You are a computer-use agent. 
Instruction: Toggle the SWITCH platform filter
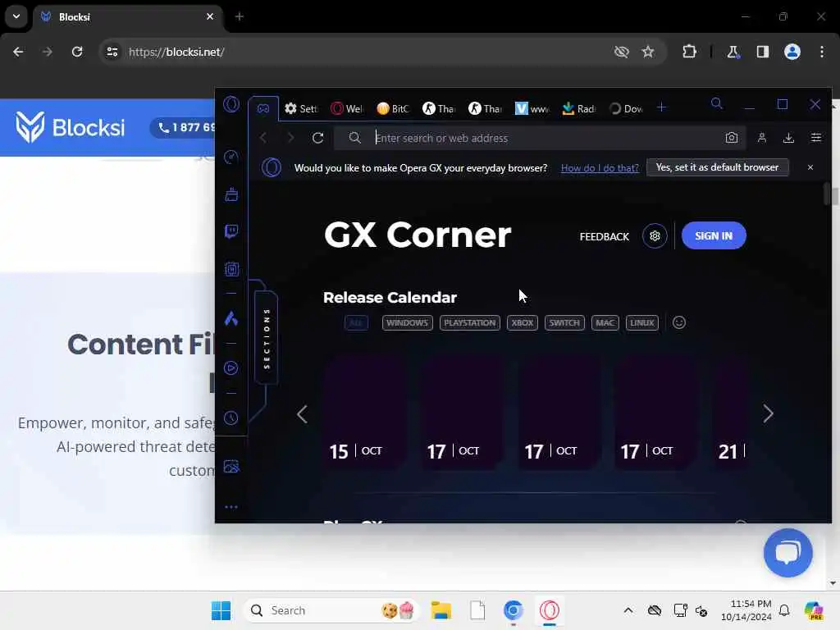pos(564,322)
